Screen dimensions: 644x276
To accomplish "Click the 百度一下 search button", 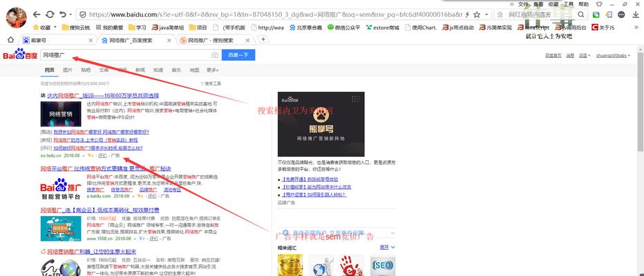I will (x=238, y=55).
